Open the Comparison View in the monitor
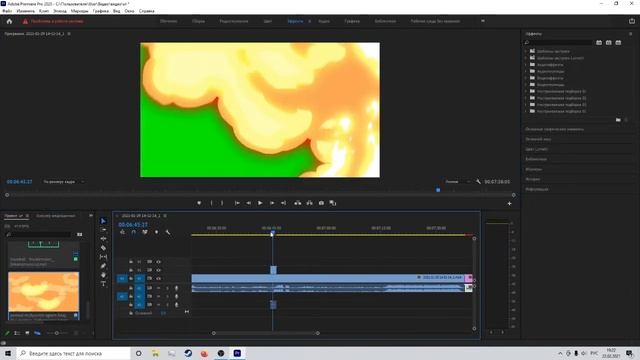 333,203
